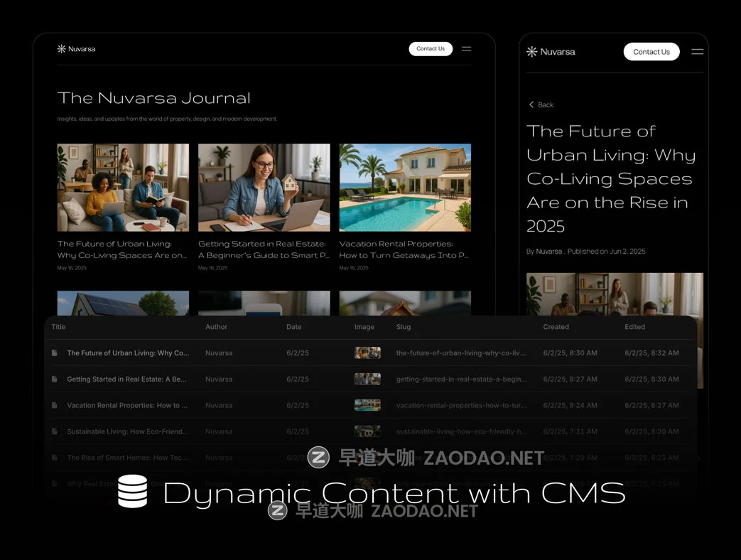Screen dimensions: 741x560
Task: Select CMS row 'Vacation Rental Properties: How to ...'
Action: pyautogui.click(x=370, y=405)
